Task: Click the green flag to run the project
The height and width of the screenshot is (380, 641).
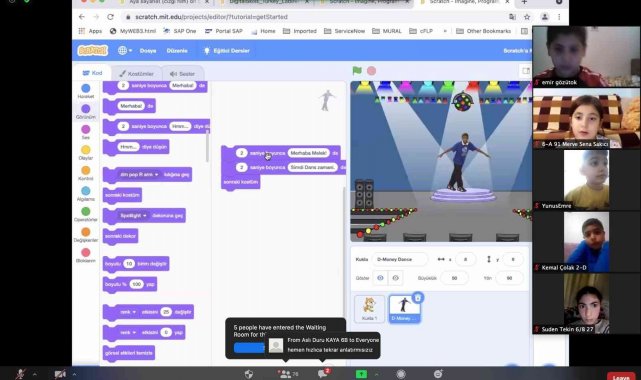Action: click(357, 71)
